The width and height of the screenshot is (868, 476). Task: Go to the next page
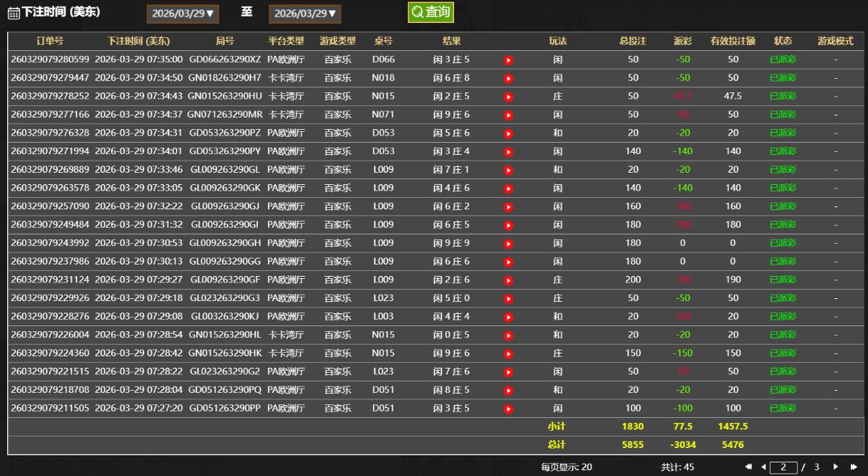(x=835, y=467)
